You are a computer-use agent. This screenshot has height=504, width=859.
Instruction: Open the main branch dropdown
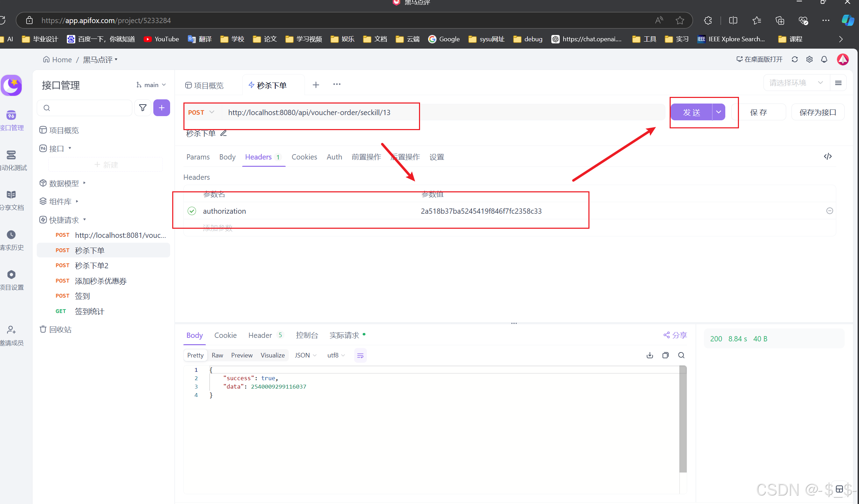(151, 85)
